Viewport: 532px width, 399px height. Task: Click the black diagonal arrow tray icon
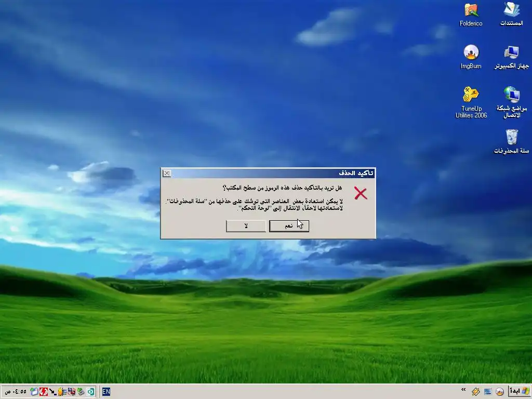click(x=52, y=392)
